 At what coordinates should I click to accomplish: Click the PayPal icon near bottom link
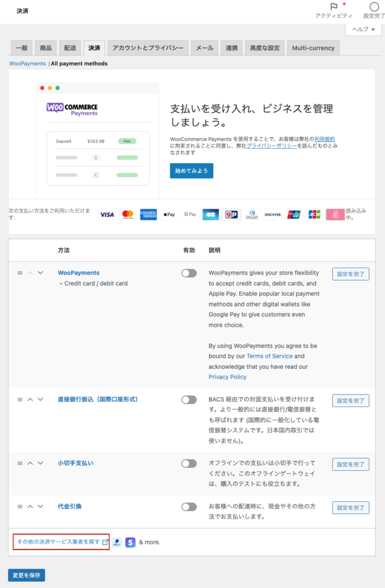click(117, 542)
